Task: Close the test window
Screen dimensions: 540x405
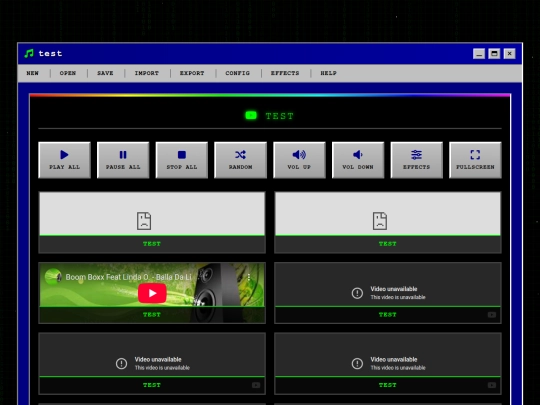Action: pos(509,54)
